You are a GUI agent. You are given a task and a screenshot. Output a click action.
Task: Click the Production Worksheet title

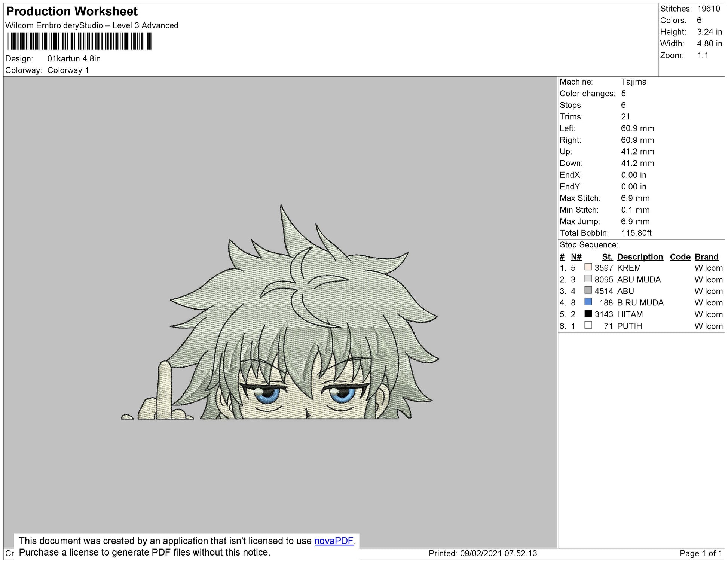[x=72, y=12]
